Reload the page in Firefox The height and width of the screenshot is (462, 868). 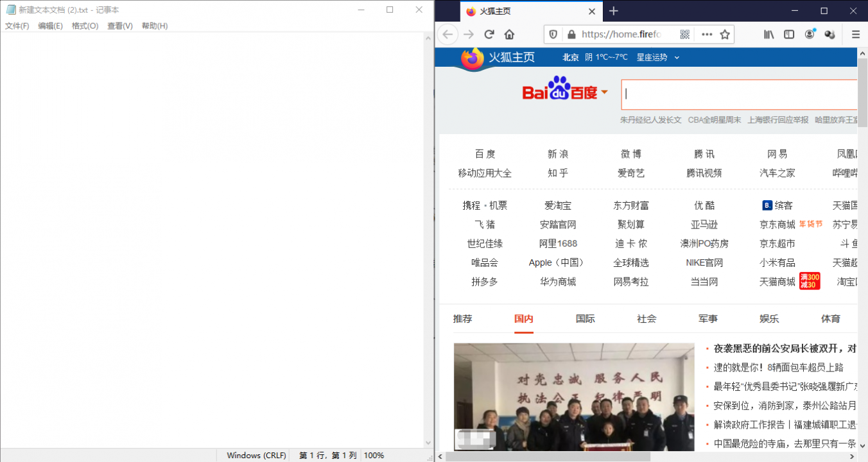click(x=489, y=35)
